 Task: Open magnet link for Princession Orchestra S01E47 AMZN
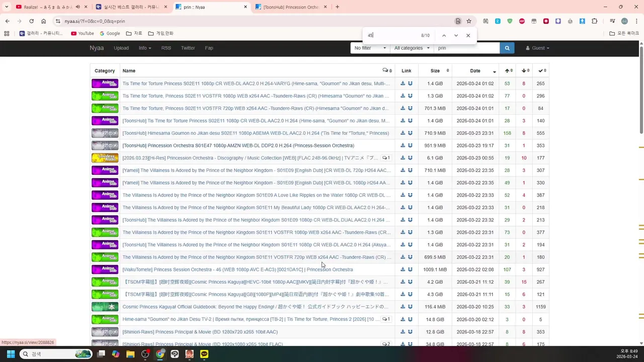(x=410, y=145)
